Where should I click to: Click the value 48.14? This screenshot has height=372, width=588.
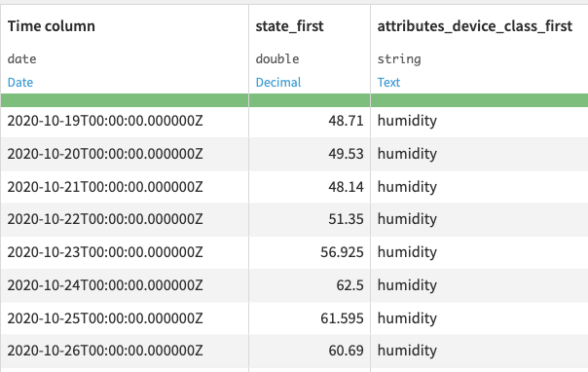[346, 187]
